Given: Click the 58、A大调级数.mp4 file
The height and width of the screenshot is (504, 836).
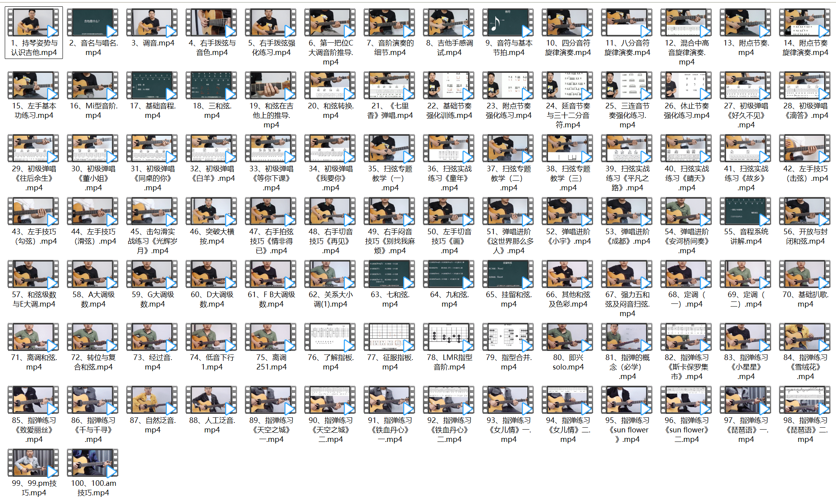Looking at the screenshot, I should coord(93,275).
